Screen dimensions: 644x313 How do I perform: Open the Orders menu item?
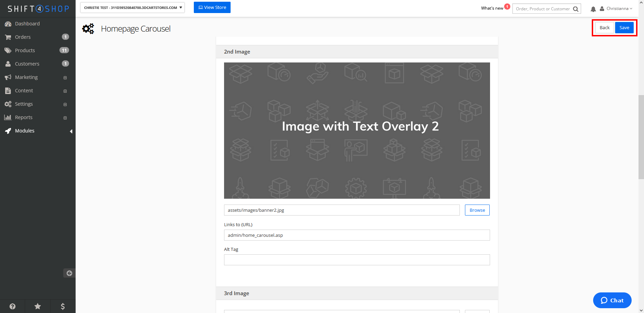point(38,37)
